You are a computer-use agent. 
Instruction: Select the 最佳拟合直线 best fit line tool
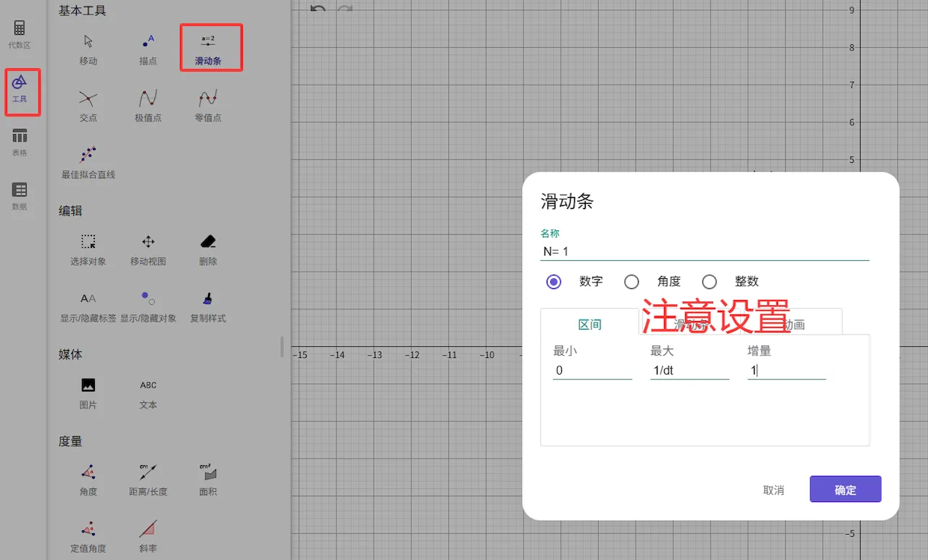pyautogui.click(x=88, y=162)
